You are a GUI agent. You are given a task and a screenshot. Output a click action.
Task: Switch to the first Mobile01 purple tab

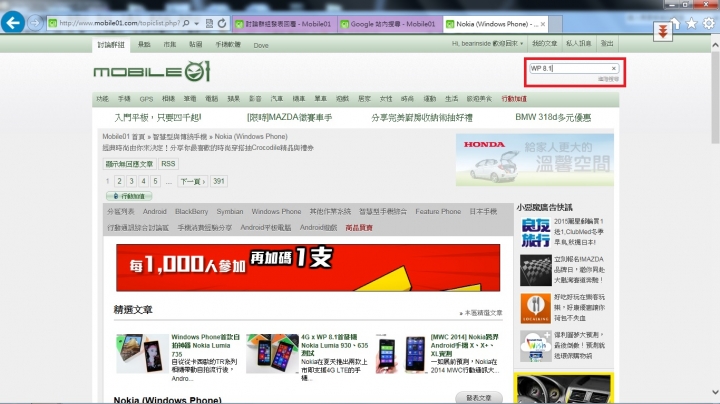[285, 24]
